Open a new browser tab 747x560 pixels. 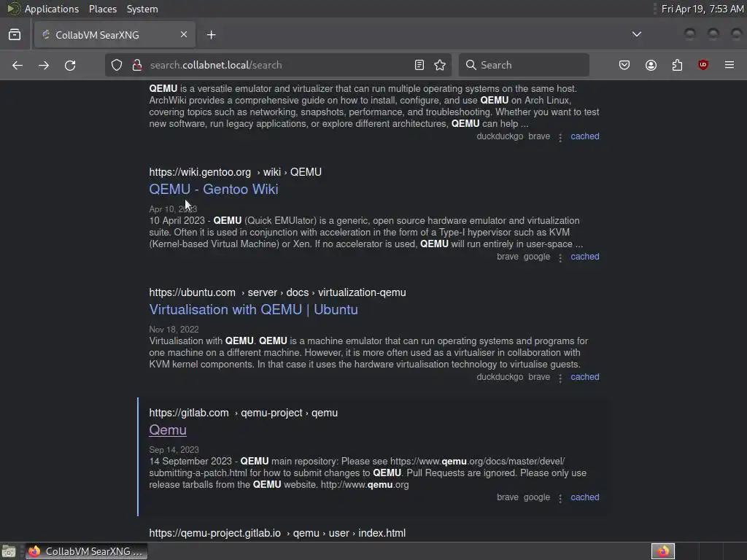pyautogui.click(x=212, y=35)
